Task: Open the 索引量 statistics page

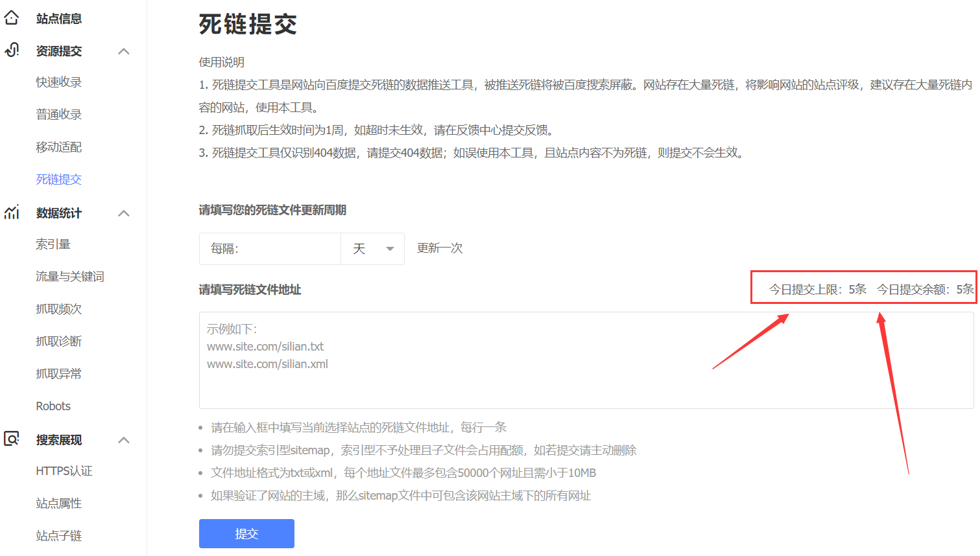Action: [53, 244]
